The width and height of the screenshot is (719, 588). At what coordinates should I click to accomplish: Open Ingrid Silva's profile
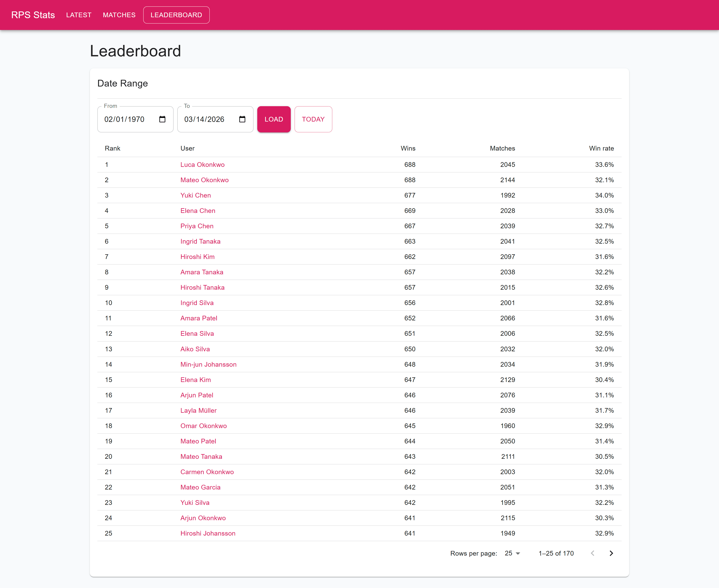click(197, 303)
